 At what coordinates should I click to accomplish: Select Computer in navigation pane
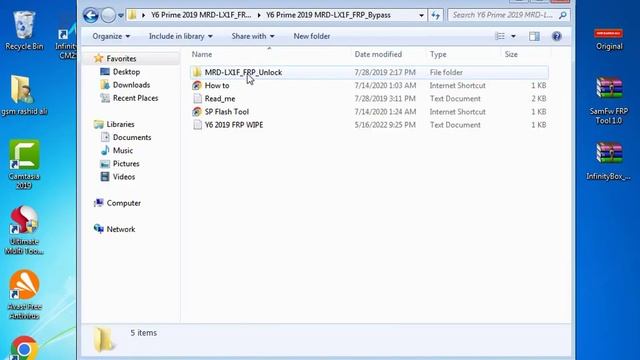(123, 202)
